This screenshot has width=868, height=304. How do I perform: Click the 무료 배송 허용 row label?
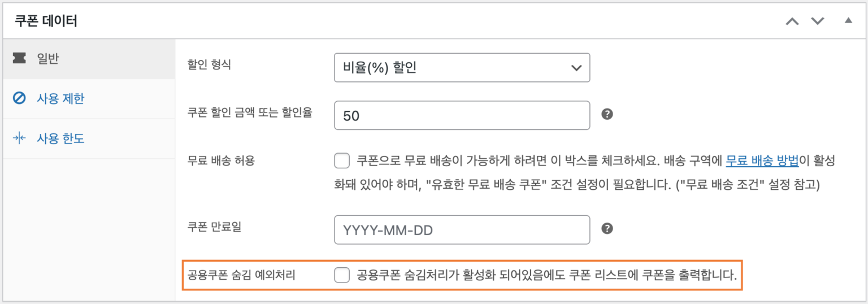[x=222, y=160]
